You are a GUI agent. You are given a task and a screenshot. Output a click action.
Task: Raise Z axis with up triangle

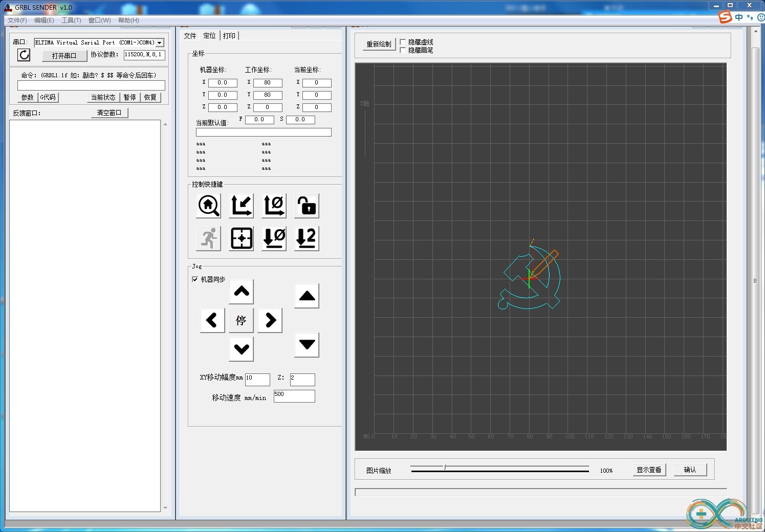click(307, 296)
